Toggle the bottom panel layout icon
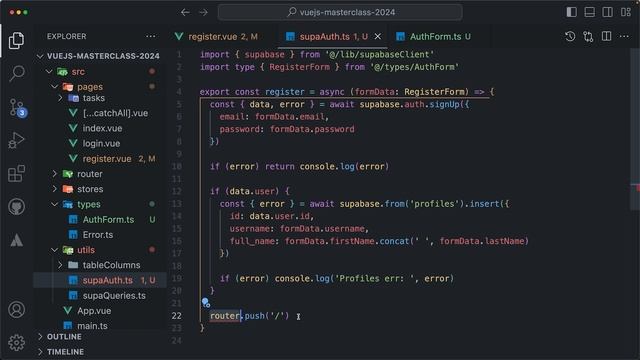The width and height of the screenshot is (640, 360). (589, 12)
